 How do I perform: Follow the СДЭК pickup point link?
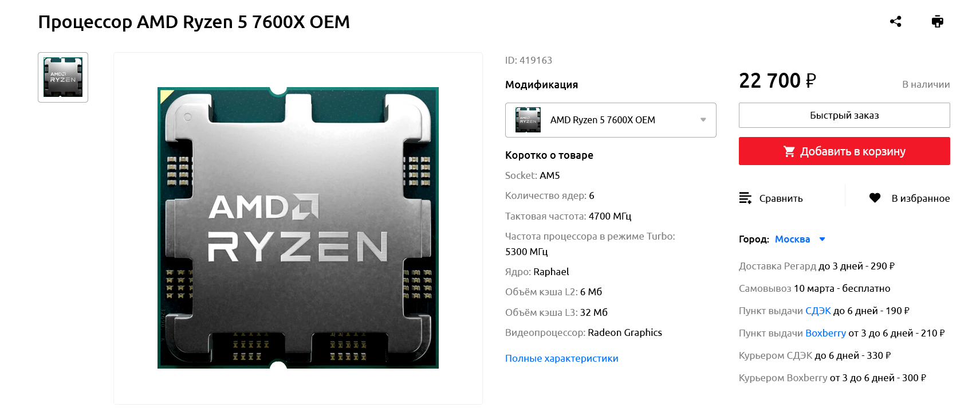818,311
